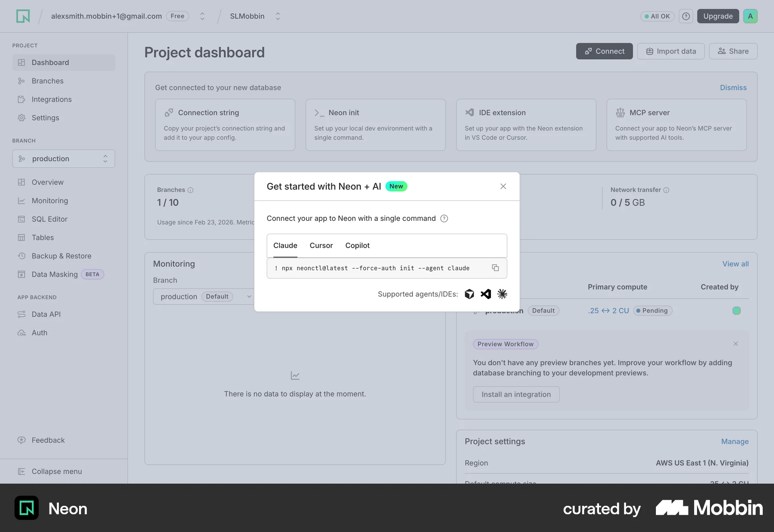Image resolution: width=774 pixels, height=532 pixels.
Task: Open the help question mark icon
Action: [686, 16]
